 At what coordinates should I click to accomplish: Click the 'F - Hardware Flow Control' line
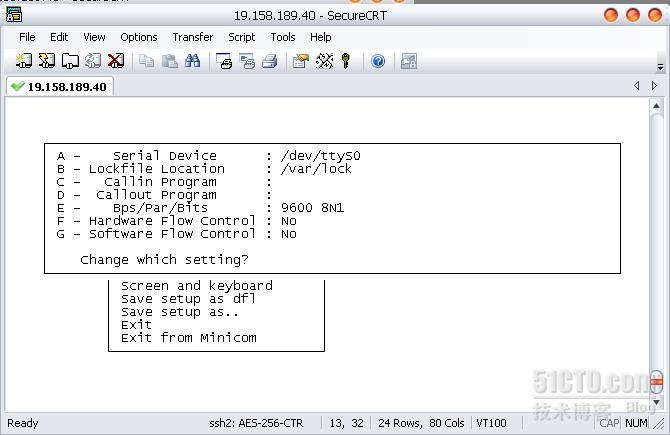pos(176,221)
